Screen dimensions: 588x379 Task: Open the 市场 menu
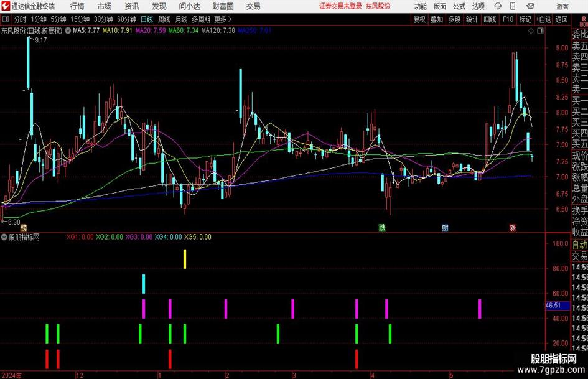[x=105, y=6]
